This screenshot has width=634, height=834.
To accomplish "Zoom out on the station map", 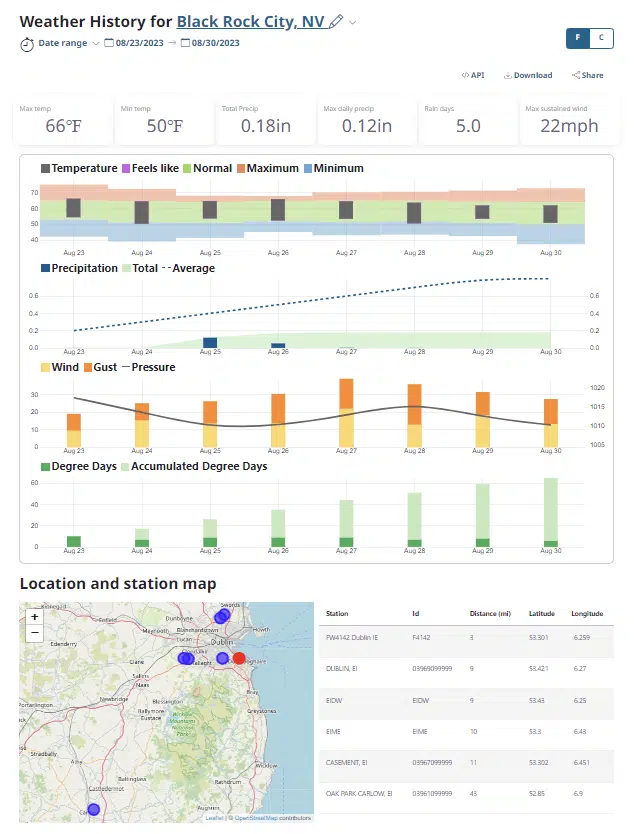I will click(x=35, y=632).
